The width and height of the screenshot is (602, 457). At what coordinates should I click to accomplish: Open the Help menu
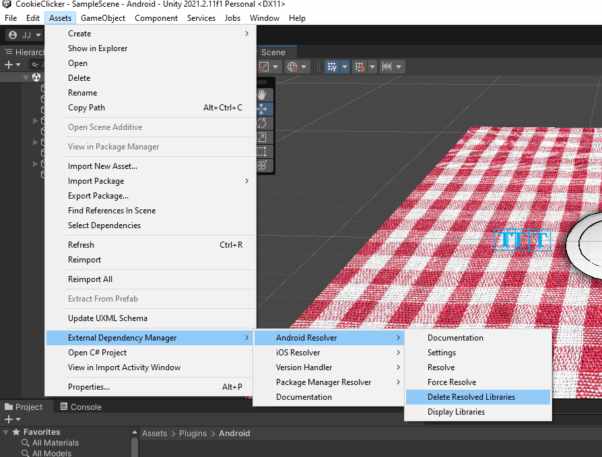(297, 18)
